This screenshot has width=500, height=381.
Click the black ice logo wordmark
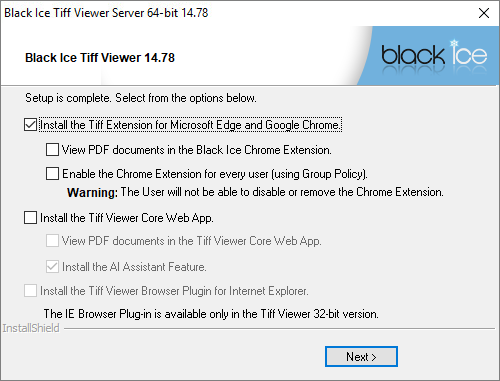click(434, 55)
